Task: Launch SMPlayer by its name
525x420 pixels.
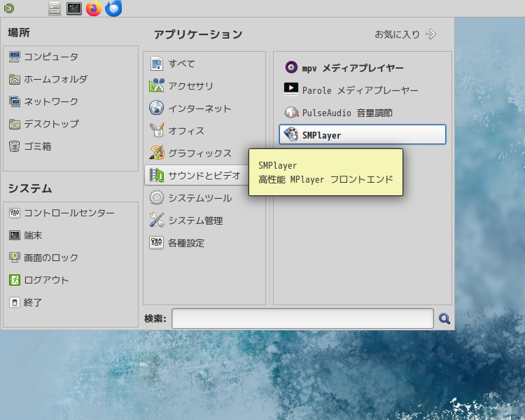Action: pyautogui.click(x=321, y=135)
